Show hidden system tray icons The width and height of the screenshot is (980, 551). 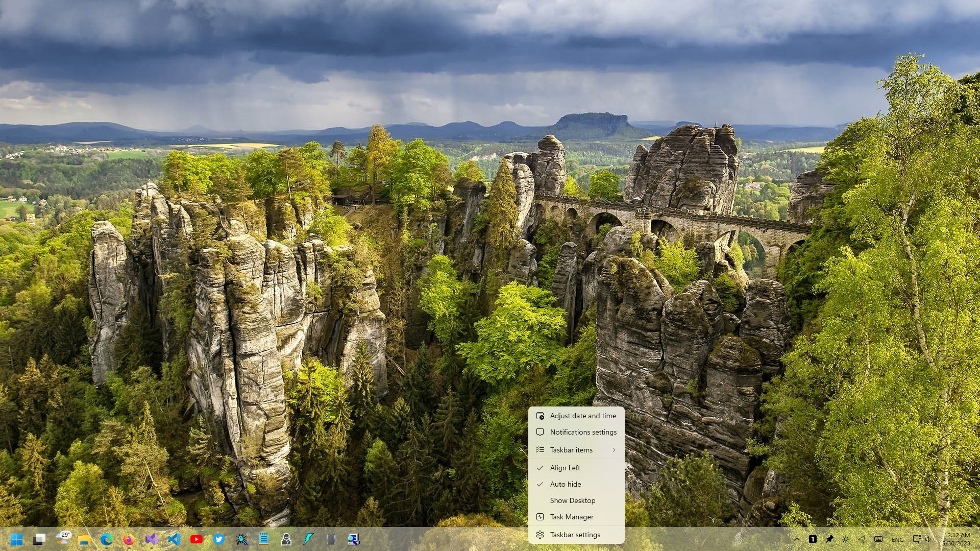pyautogui.click(x=796, y=539)
